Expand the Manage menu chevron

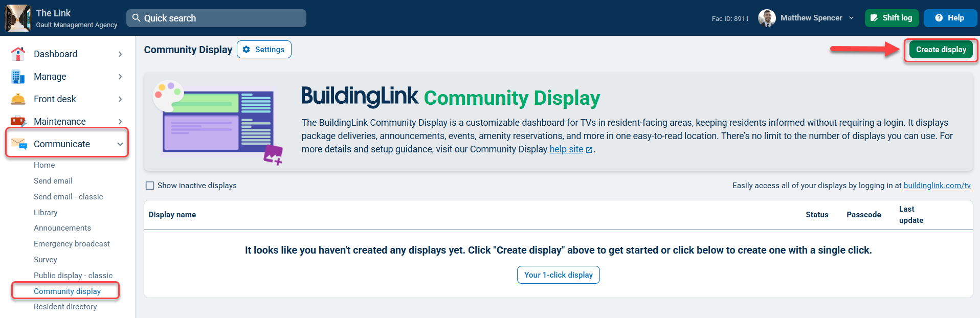[x=120, y=77]
